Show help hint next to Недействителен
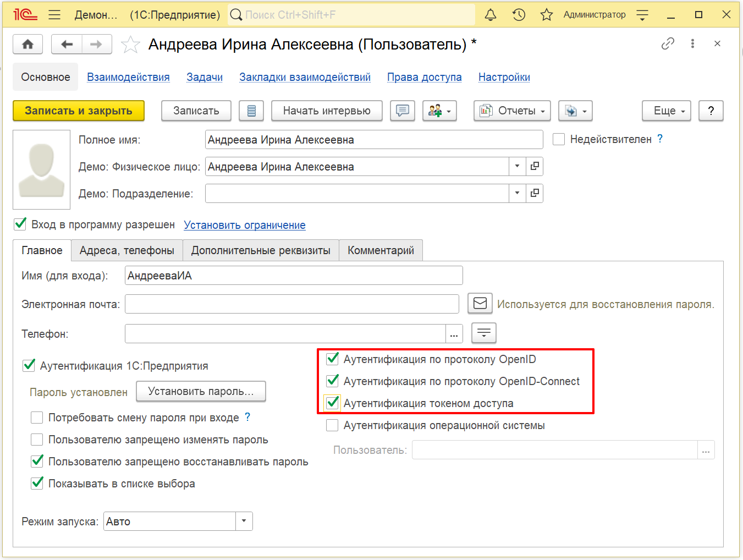The height and width of the screenshot is (560, 743). (660, 139)
